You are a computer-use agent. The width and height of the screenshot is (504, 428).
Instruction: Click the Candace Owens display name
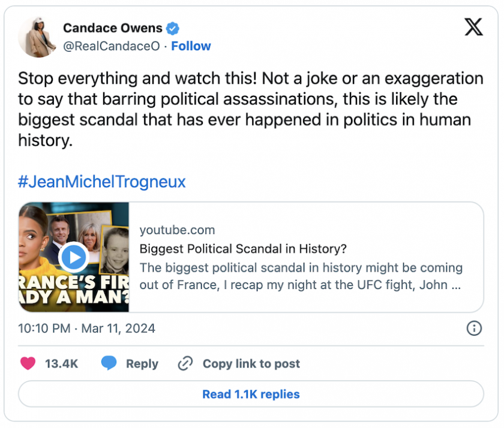[113, 28]
